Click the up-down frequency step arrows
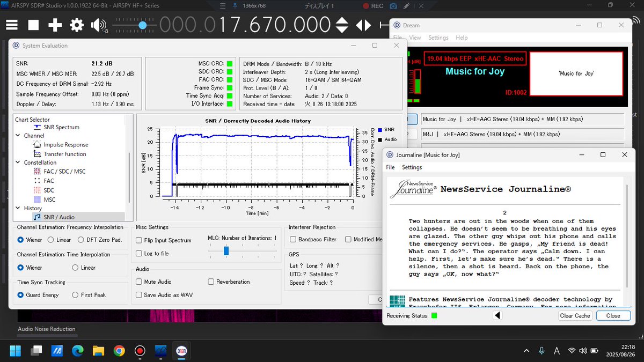The width and height of the screenshot is (644, 362). pyautogui.click(x=342, y=25)
